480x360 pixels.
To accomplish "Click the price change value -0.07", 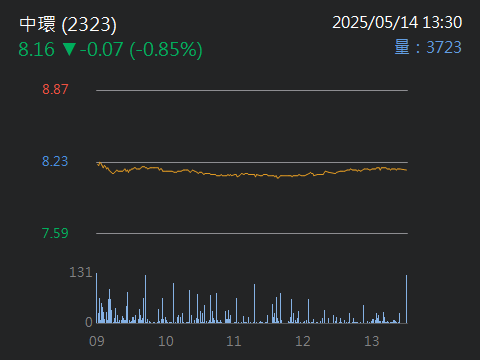I will click(102, 49).
